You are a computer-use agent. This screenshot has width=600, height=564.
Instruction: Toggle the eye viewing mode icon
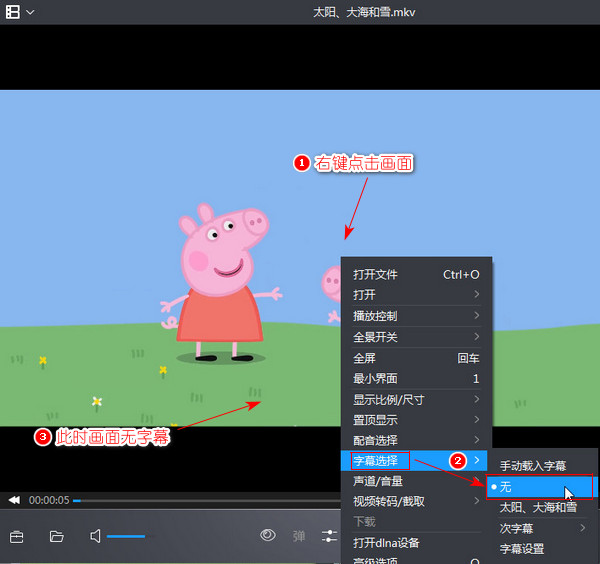pos(268,535)
